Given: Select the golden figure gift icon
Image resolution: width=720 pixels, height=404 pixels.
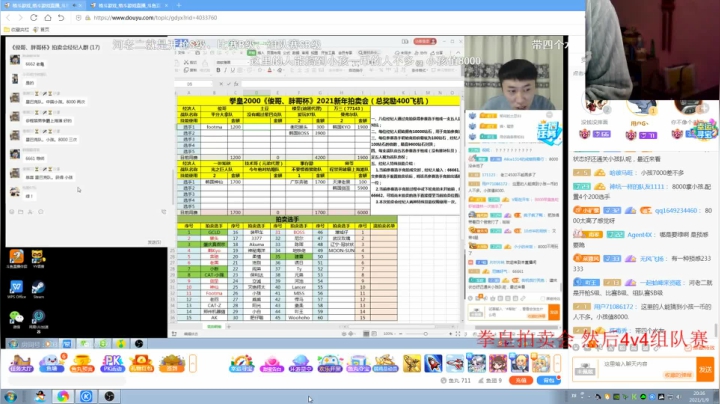Looking at the screenshot, I should tap(411, 363).
